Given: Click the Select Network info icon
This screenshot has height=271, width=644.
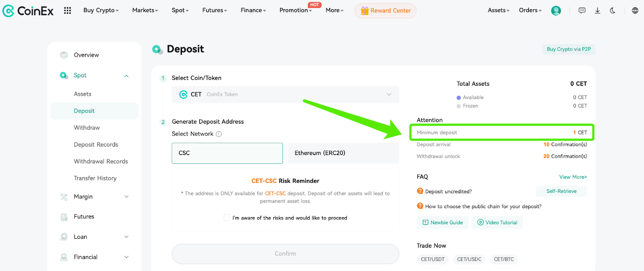Looking at the screenshot, I should tap(219, 134).
